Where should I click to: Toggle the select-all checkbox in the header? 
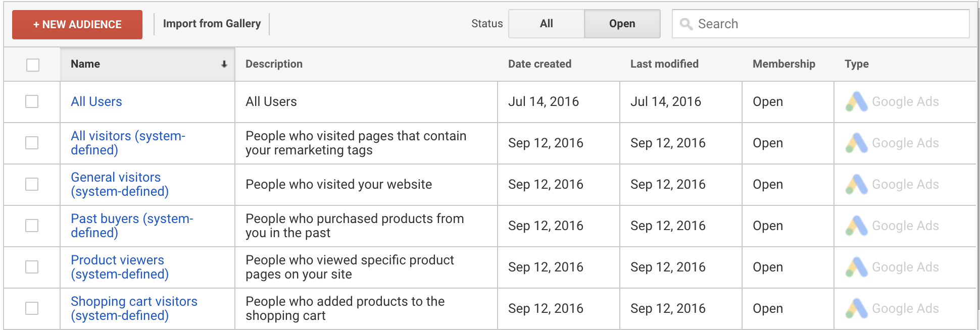pos(32,64)
